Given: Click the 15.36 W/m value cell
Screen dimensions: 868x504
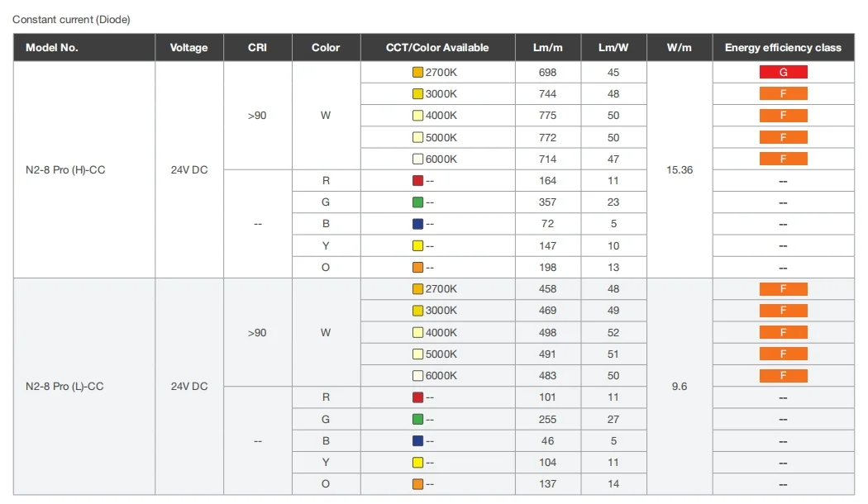Looking at the screenshot, I should tap(679, 170).
